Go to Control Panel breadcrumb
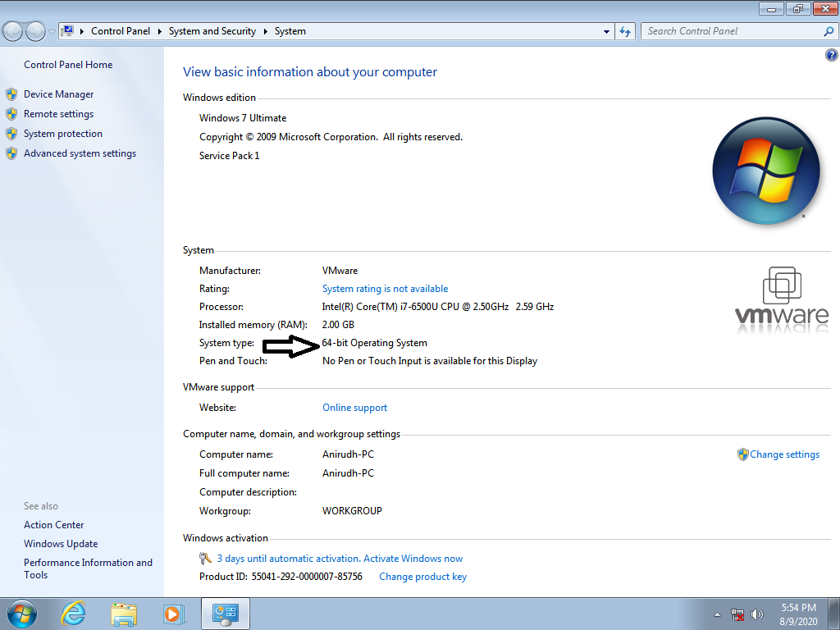The width and height of the screenshot is (840, 630). [x=121, y=31]
